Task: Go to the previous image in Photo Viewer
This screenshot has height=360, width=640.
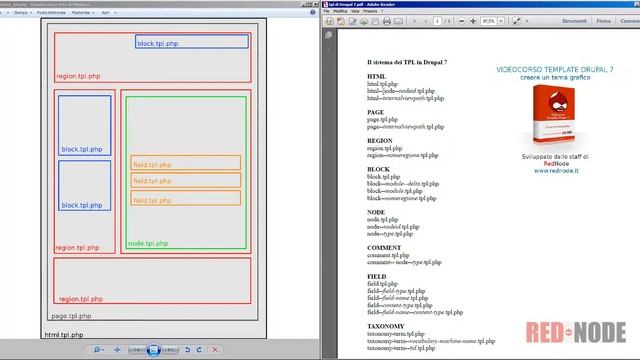Action: [x=137, y=350]
